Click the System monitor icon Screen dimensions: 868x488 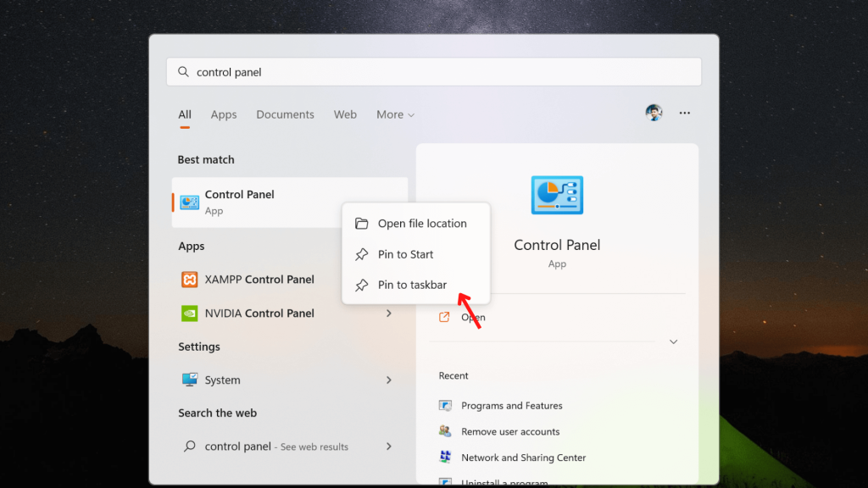click(x=189, y=380)
